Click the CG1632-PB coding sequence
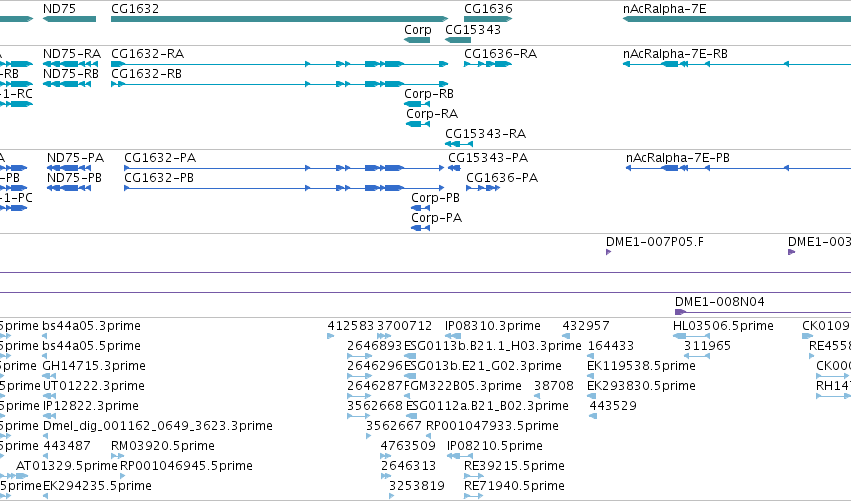Viewport: 851px width, 501px height. coord(284,188)
